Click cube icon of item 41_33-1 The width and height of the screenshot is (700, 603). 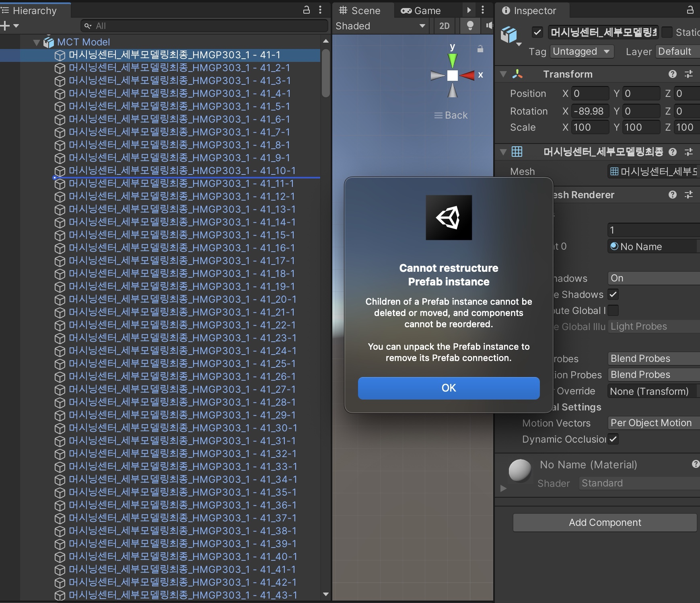point(60,467)
